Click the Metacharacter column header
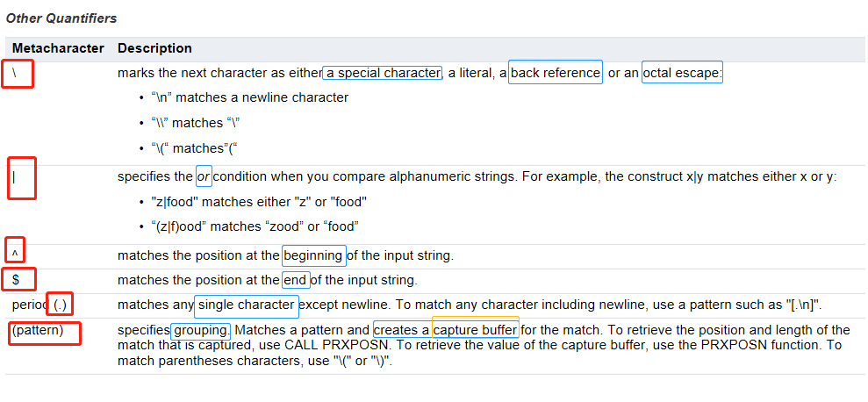 [x=58, y=48]
